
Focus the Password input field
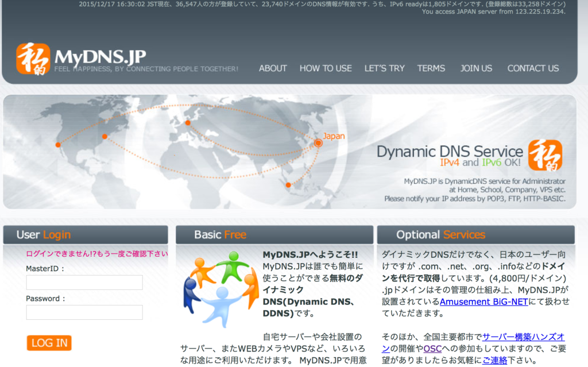coord(84,312)
